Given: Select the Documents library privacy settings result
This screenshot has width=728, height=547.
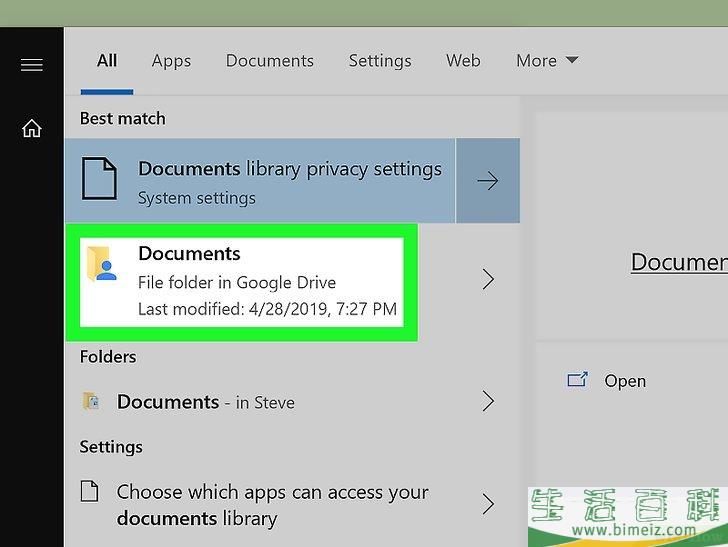Looking at the screenshot, I should (289, 181).
